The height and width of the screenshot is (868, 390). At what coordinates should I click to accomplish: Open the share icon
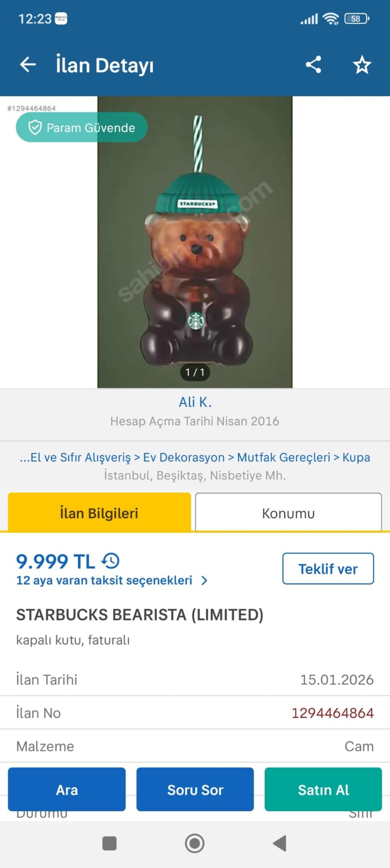tap(313, 65)
